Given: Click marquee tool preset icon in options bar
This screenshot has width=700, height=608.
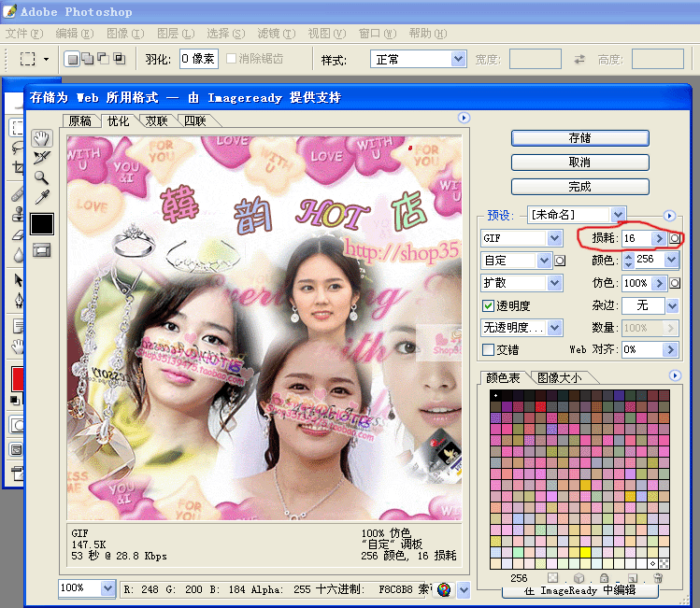Looking at the screenshot, I should [28, 59].
